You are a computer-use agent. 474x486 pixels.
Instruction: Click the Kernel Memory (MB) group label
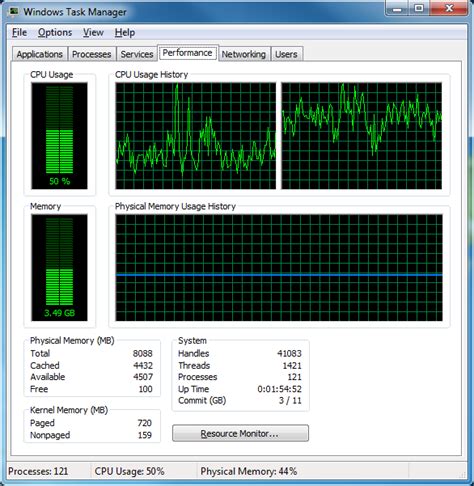pyautogui.click(x=69, y=410)
